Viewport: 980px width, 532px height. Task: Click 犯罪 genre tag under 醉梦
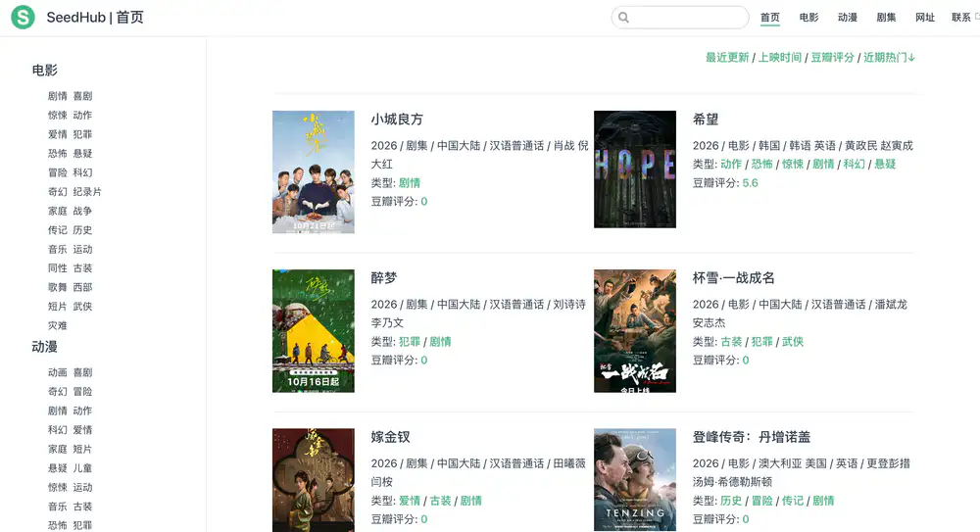coord(410,341)
